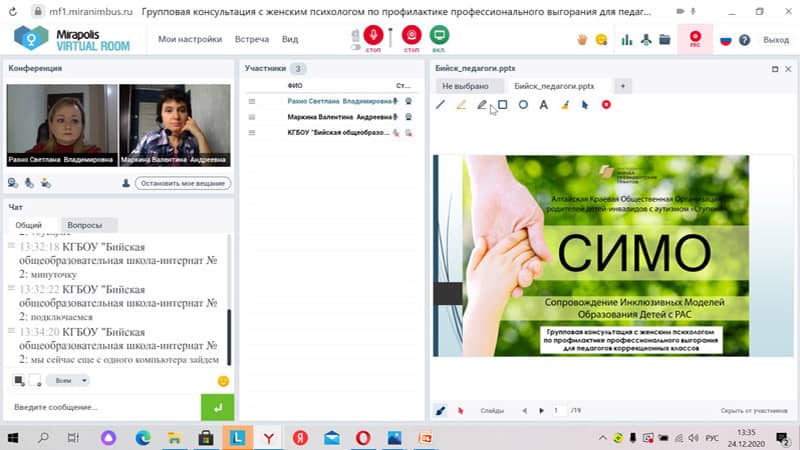Click the Выход exit button
This screenshot has height=450, width=800.
776,40
